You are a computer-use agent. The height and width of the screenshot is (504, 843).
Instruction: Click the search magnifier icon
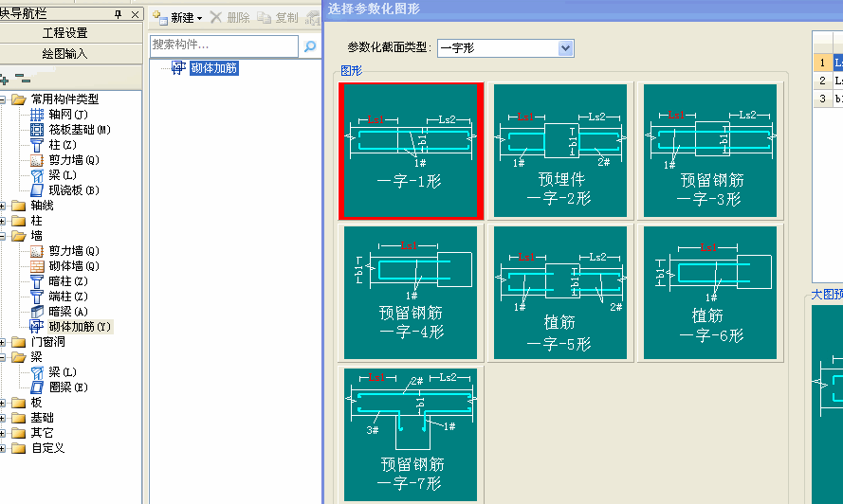(x=310, y=46)
